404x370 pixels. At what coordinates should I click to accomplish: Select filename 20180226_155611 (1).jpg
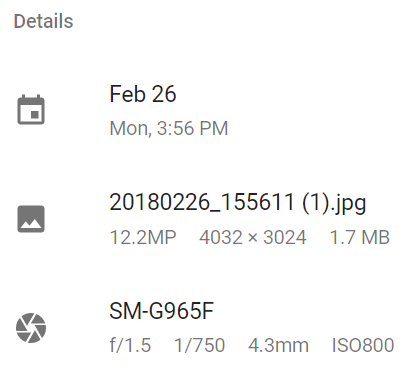(238, 203)
